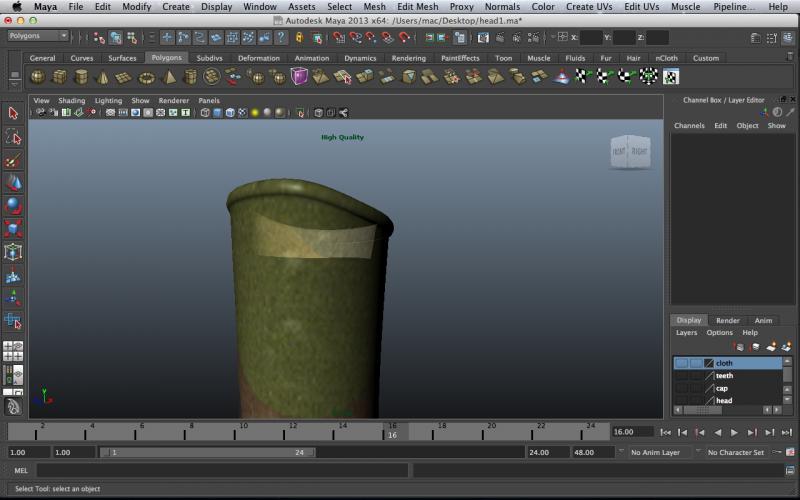
Task: Select the arrow Select tool in toolbox
Action: (x=13, y=113)
